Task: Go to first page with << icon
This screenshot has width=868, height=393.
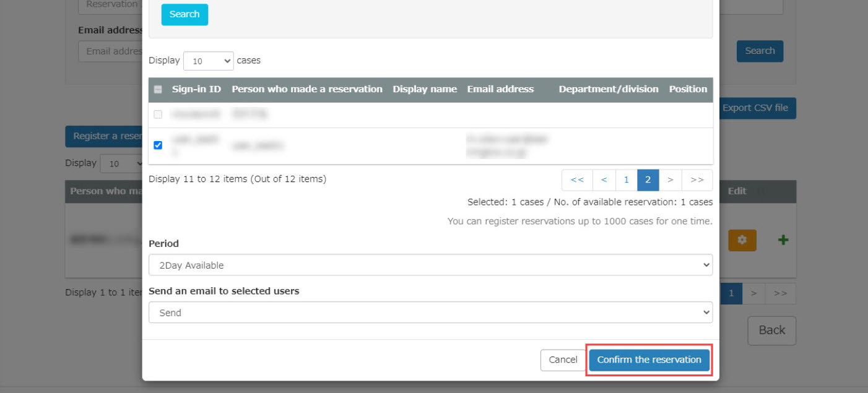Action: click(577, 180)
